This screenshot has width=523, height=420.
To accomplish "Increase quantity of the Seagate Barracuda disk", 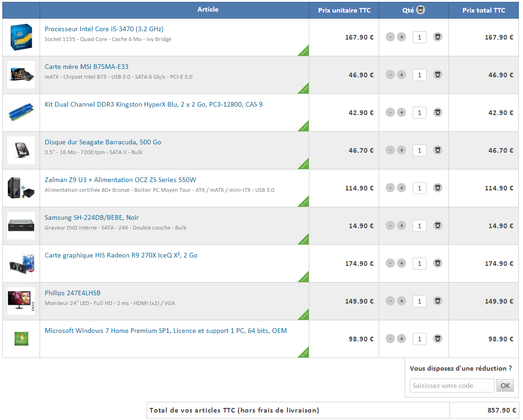I will (401, 150).
